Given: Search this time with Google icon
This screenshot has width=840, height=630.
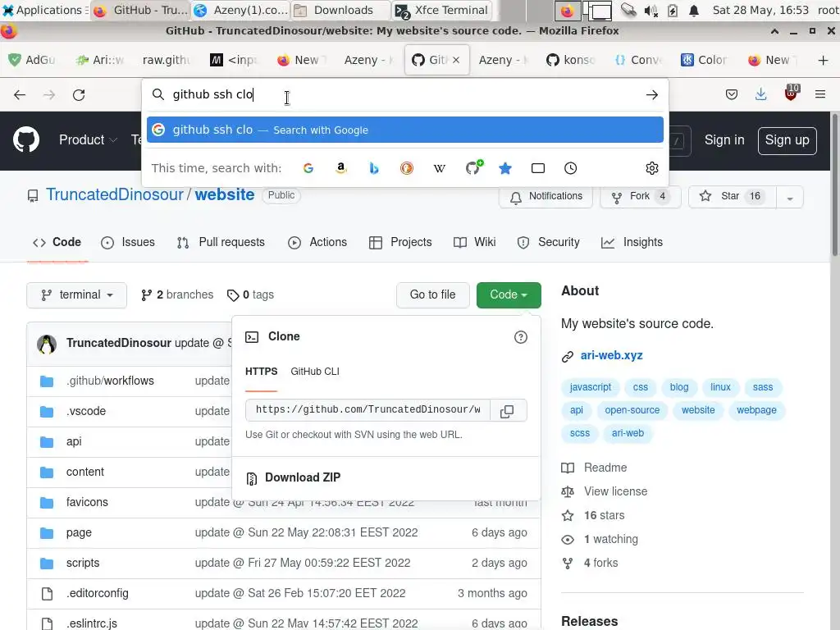Looking at the screenshot, I should 308,168.
